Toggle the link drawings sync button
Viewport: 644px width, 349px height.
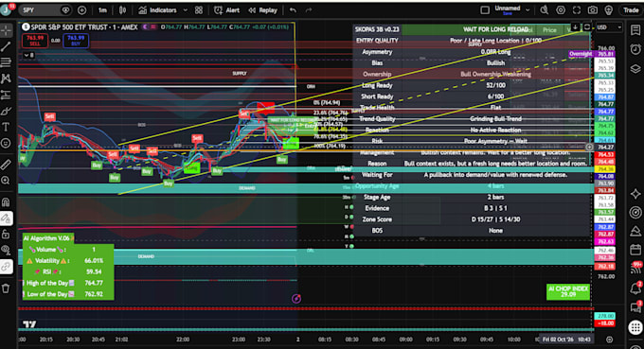coord(6,267)
